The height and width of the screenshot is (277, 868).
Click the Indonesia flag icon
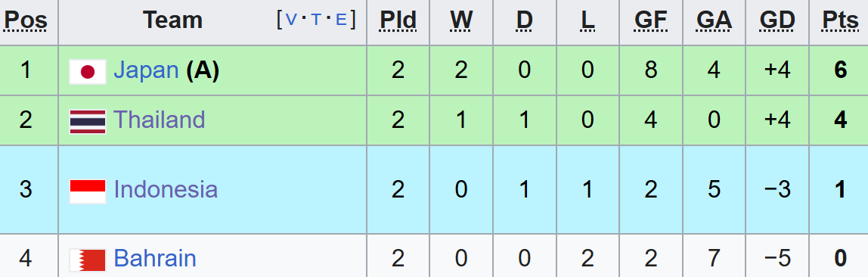tap(88, 191)
